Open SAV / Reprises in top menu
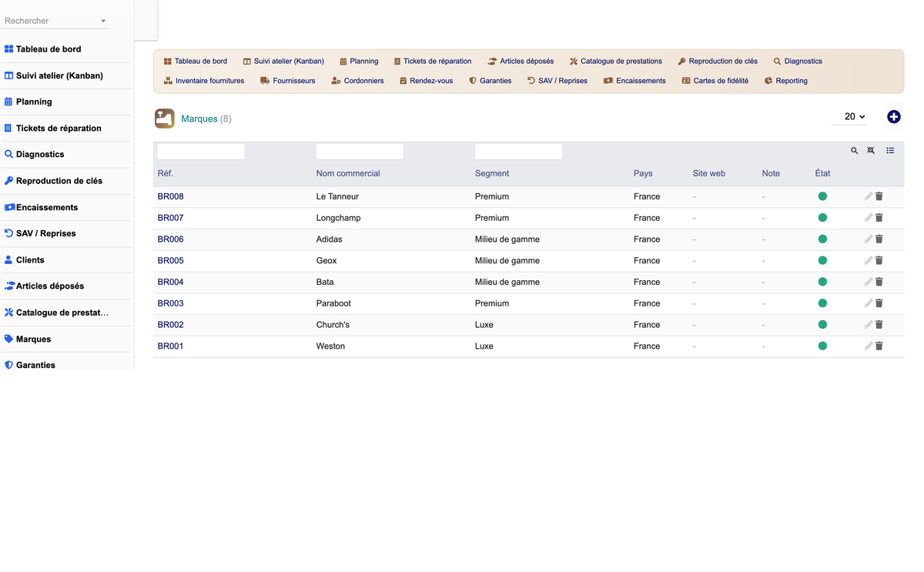Viewport: 924px width, 572px height. click(557, 81)
